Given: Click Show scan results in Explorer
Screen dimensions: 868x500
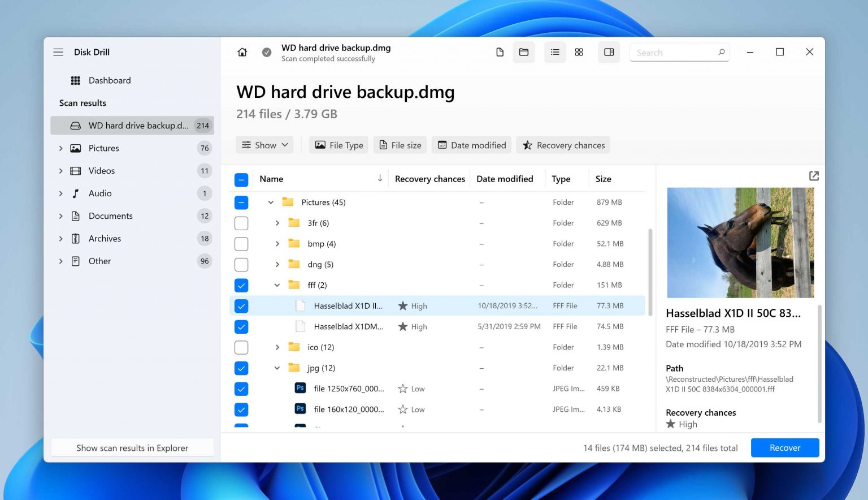Looking at the screenshot, I should (132, 447).
